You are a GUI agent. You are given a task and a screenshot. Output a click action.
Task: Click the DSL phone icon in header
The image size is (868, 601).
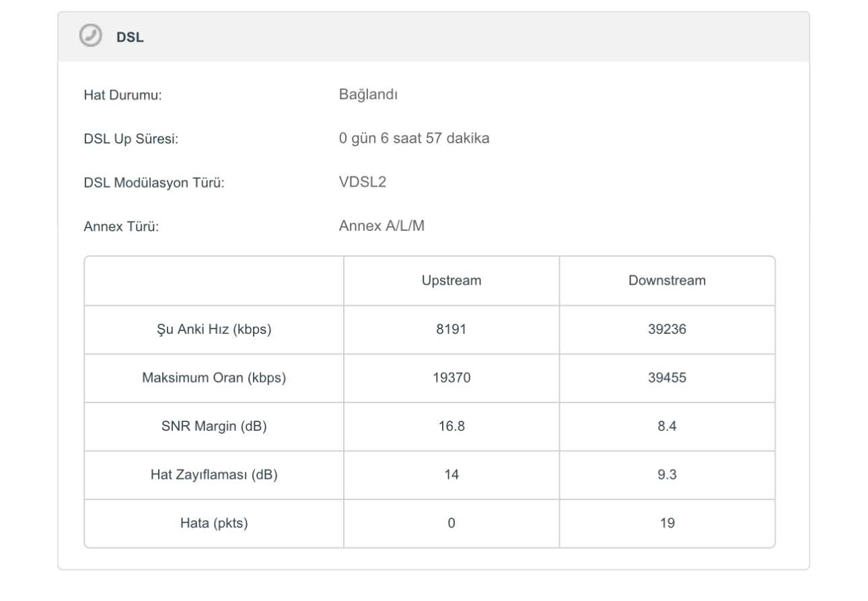click(x=89, y=36)
